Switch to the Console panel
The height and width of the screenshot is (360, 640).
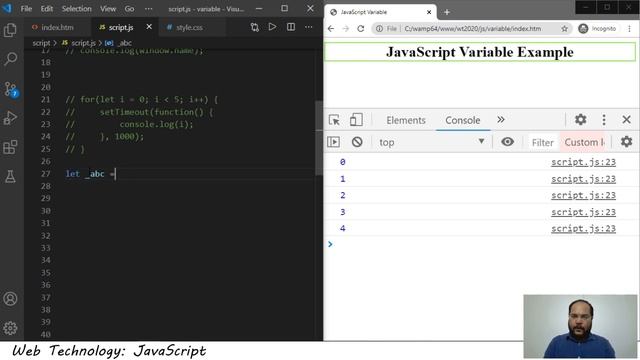462,120
